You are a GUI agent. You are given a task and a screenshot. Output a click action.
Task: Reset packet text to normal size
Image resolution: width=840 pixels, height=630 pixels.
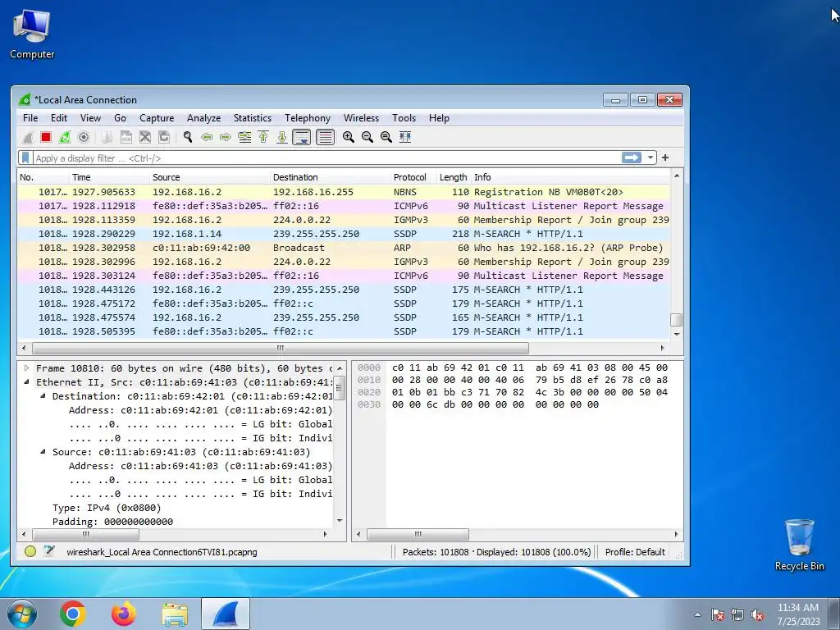[386, 138]
